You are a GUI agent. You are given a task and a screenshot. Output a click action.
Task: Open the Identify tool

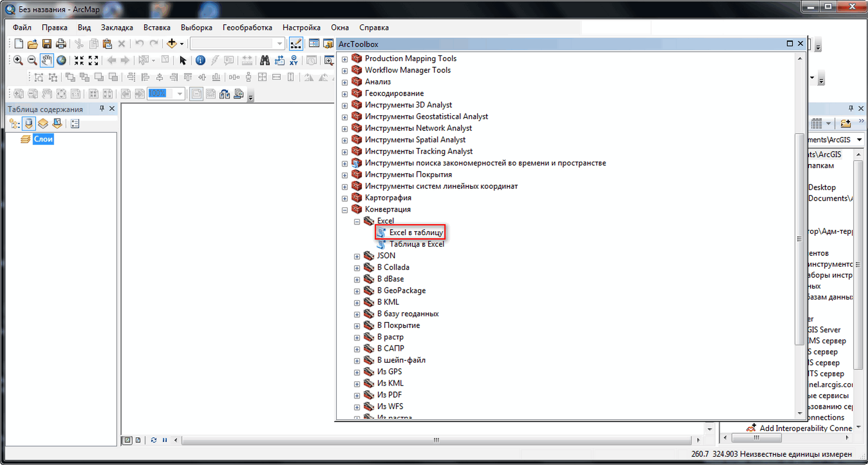(x=200, y=60)
